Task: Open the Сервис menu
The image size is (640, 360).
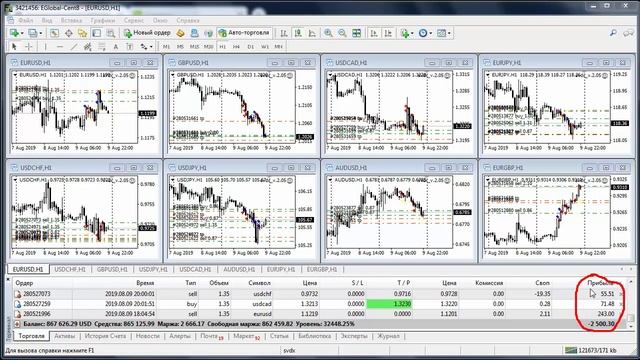Action: [134, 20]
